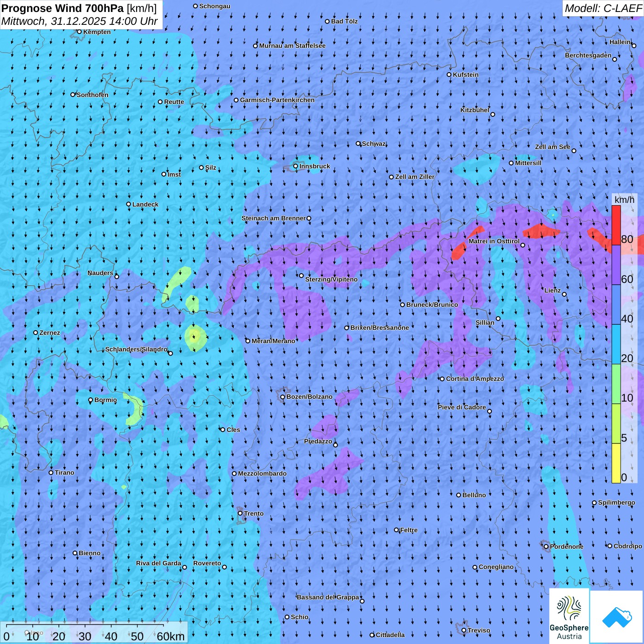
Task: Click the 'Garmisch-Partenkirchen' label
Action: coord(277,100)
